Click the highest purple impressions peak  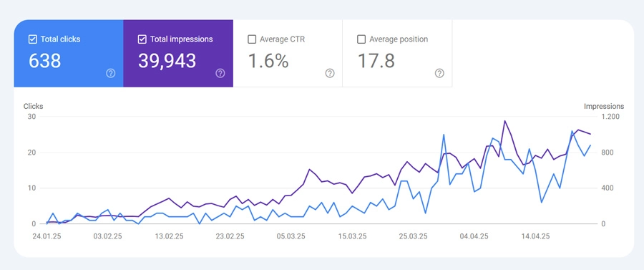click(504, 121)
